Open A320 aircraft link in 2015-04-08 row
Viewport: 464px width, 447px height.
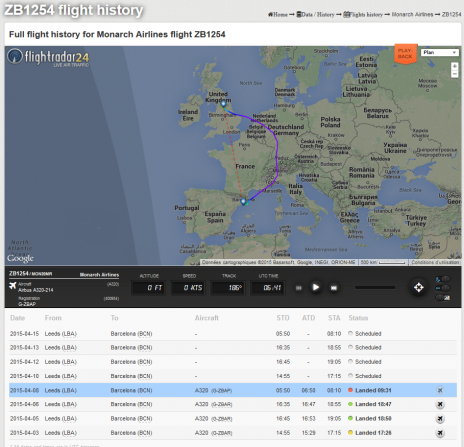[x=213, y=390]
